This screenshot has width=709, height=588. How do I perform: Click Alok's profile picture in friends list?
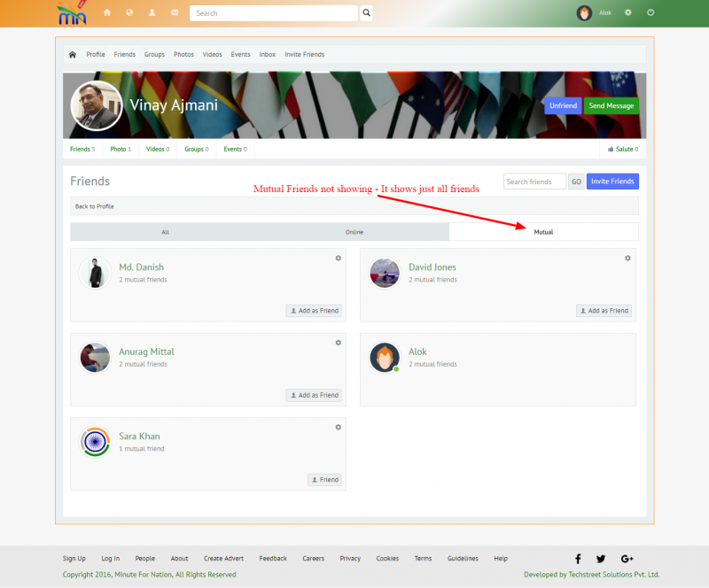coord(385,357)
